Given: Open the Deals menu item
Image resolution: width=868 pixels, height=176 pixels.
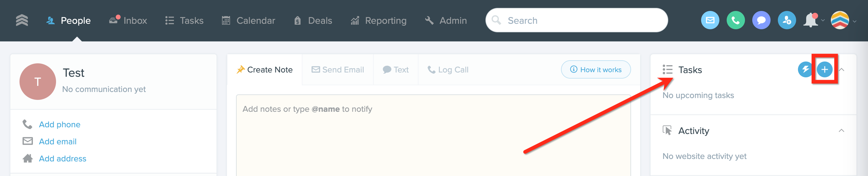Looking at the screenshot, I should pyautogui.click(x=313, y=21).
